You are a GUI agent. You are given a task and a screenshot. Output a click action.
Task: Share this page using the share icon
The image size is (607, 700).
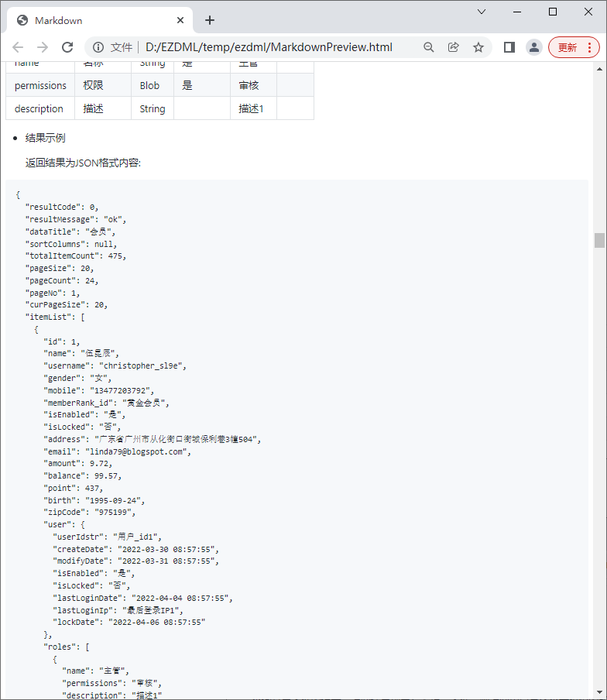454,47
